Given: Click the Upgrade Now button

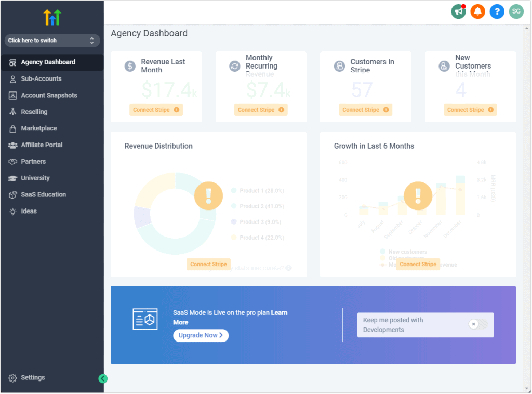Looking at the screenshot, I should coord(201,336).
